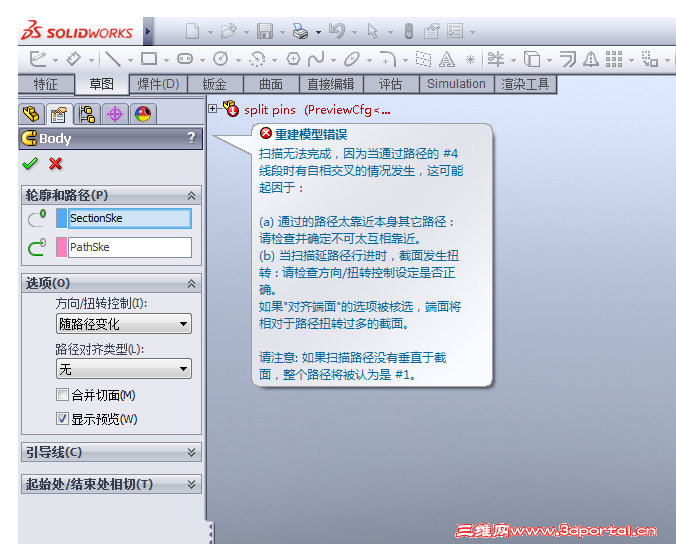676x544 pixels.
Task: Click the Undo icon
Action: click(x=337, y=31)
